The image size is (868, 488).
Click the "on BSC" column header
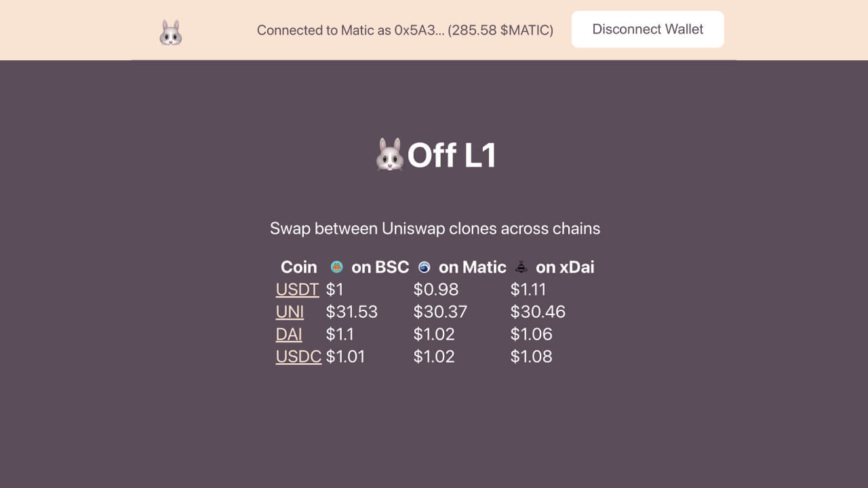coord(380,267)
